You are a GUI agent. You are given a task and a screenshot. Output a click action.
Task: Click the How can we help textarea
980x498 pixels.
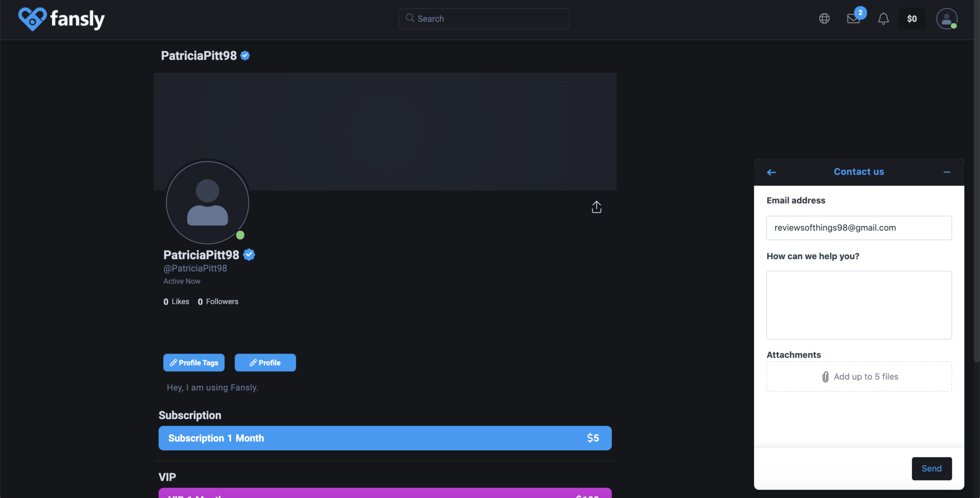pos(859,305)
